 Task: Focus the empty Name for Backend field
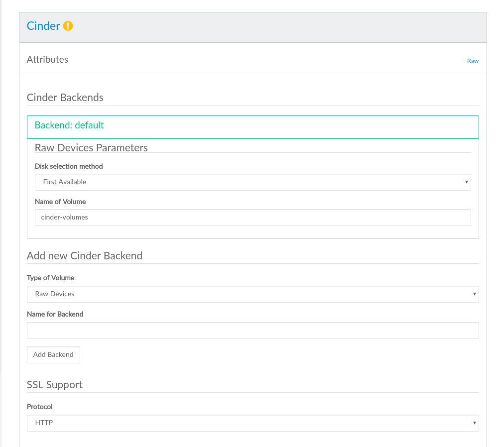coord(252,331)
